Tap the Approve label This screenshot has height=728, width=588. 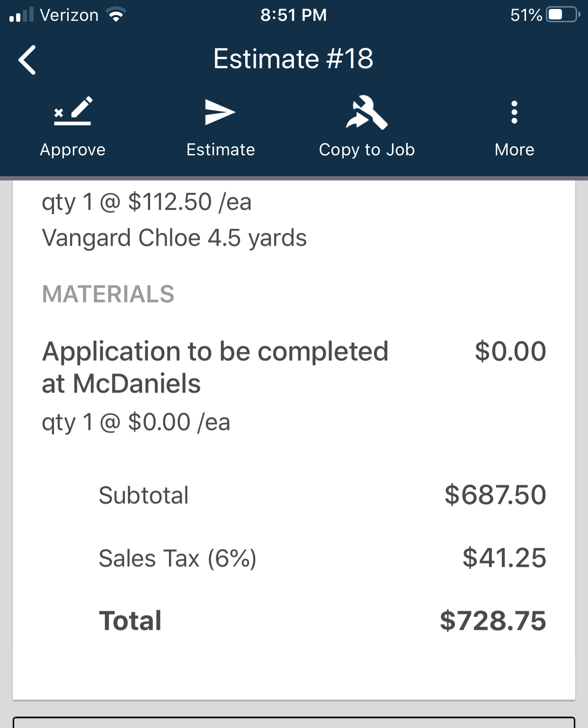[72, 150]
